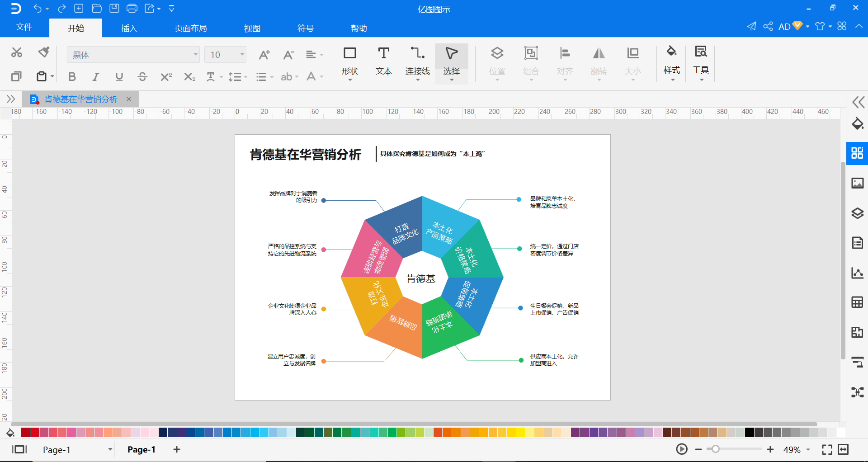Click the Redo arrow icon
Image resolution: width=868 pixels, height=462 pixels.
62,9
